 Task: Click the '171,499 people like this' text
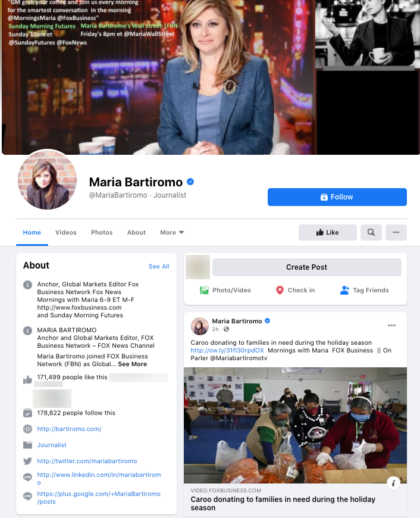click(x=73, y=377)
